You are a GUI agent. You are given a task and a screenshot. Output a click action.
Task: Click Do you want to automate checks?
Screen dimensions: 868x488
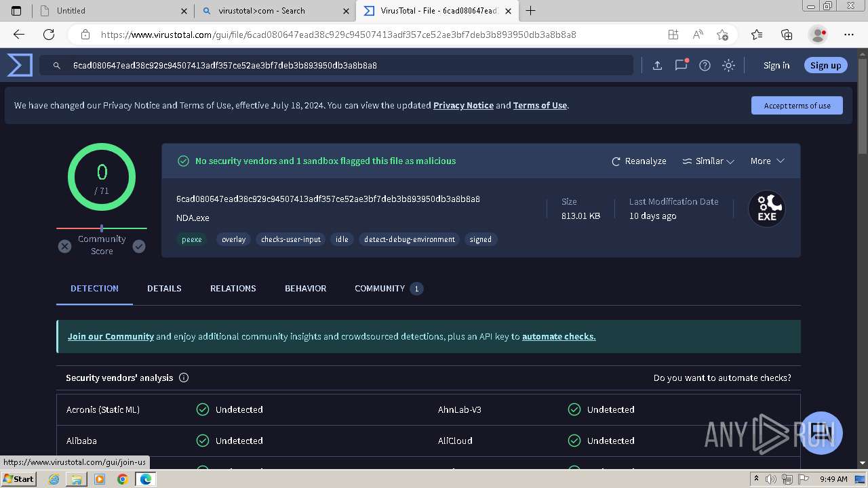tap(722, 378)
